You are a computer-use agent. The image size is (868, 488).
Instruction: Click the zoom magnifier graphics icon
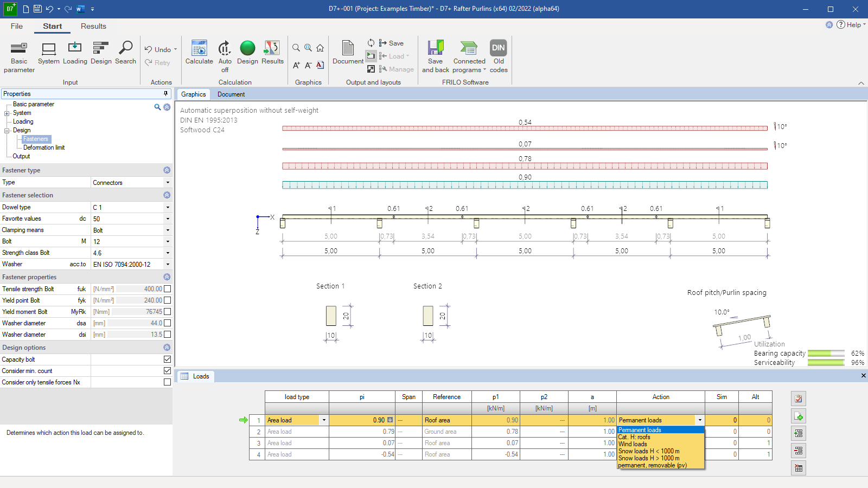[x=296, y=48]
